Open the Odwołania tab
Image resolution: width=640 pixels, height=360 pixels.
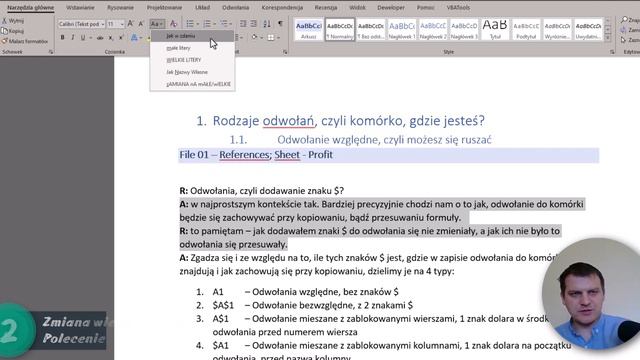coord(236,7)
